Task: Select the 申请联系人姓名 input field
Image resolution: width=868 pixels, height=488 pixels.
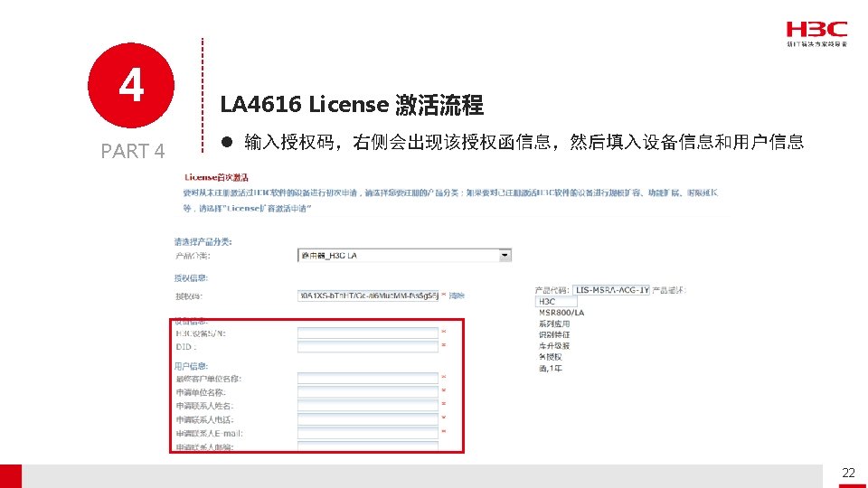Action: [x=368, y=406]
